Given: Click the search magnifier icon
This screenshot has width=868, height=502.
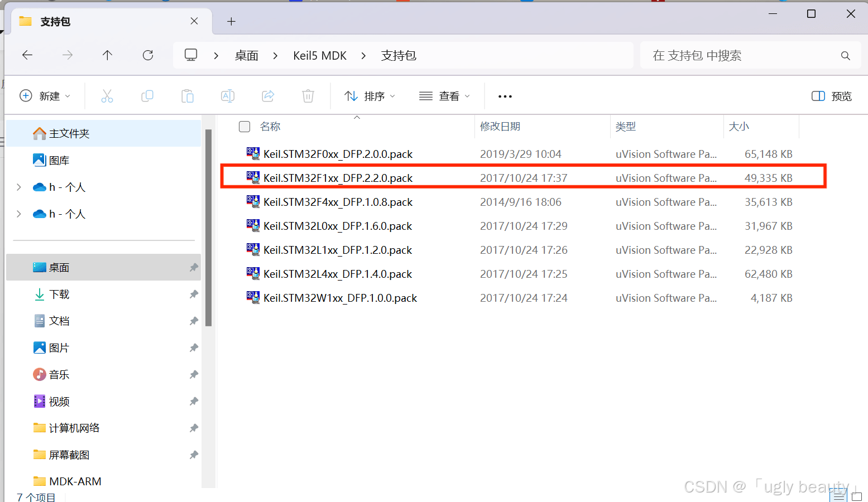Looking at the screenshot, I should (x=845, y=55).
